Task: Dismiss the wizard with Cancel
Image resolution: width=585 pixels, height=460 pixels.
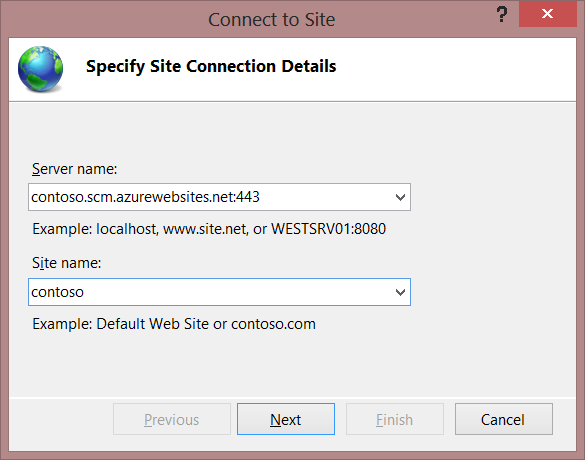Action: (504, 419)
